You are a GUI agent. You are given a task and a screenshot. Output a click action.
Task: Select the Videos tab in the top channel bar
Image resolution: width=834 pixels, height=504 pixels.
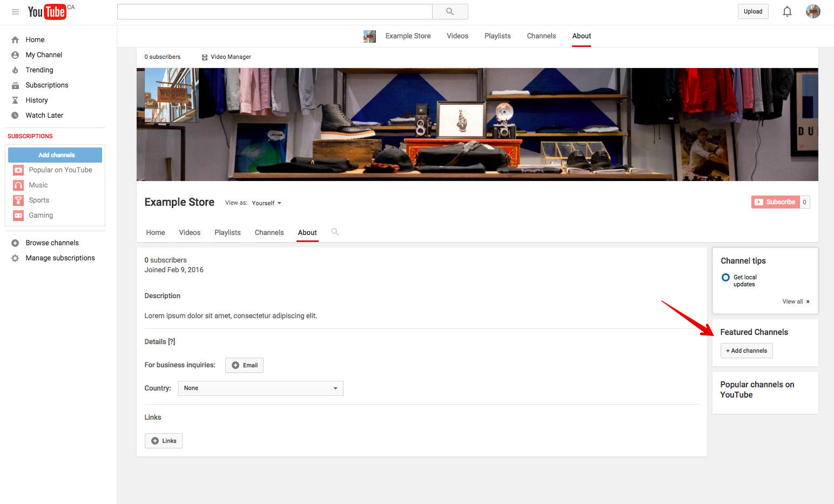(458, 36)
